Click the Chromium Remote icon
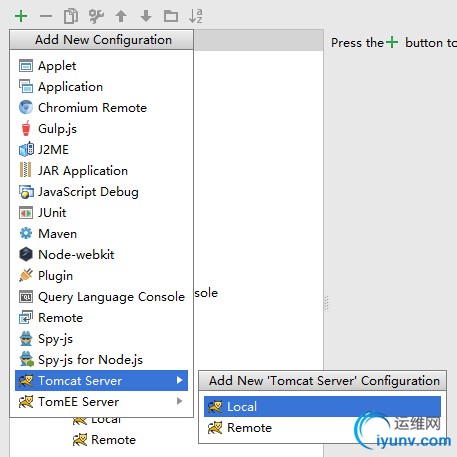 (x=26, y=108)
